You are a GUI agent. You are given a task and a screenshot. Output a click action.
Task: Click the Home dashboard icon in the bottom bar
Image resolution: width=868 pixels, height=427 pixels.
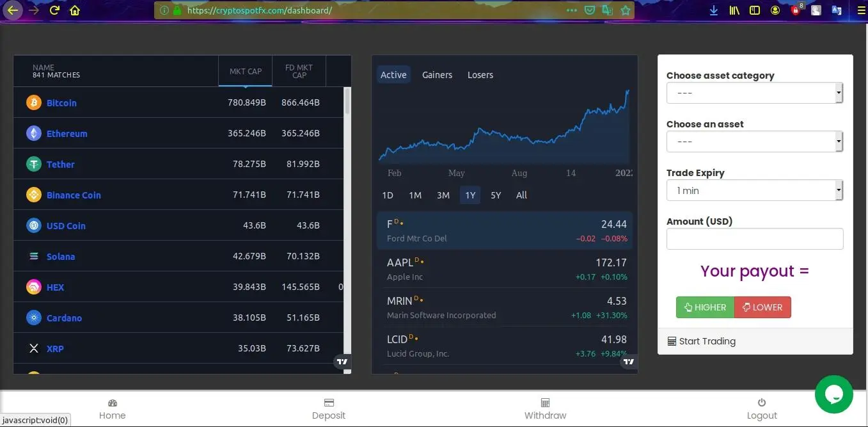[113, 403]
